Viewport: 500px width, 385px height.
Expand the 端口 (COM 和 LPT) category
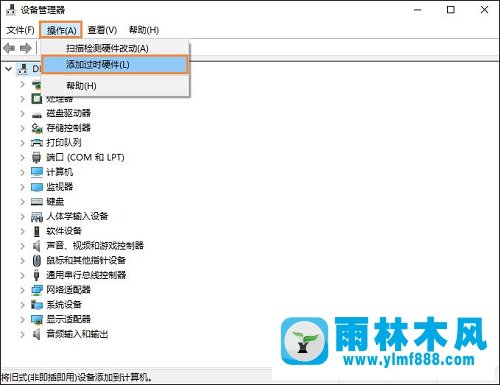pos(22,157)
